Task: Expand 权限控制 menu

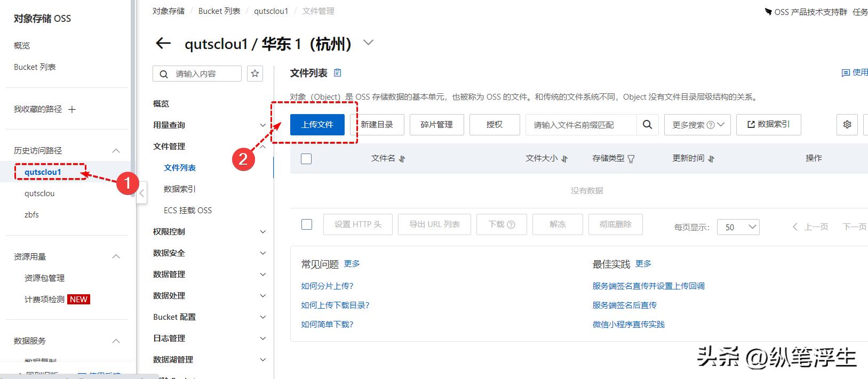Action: (262, 232)
